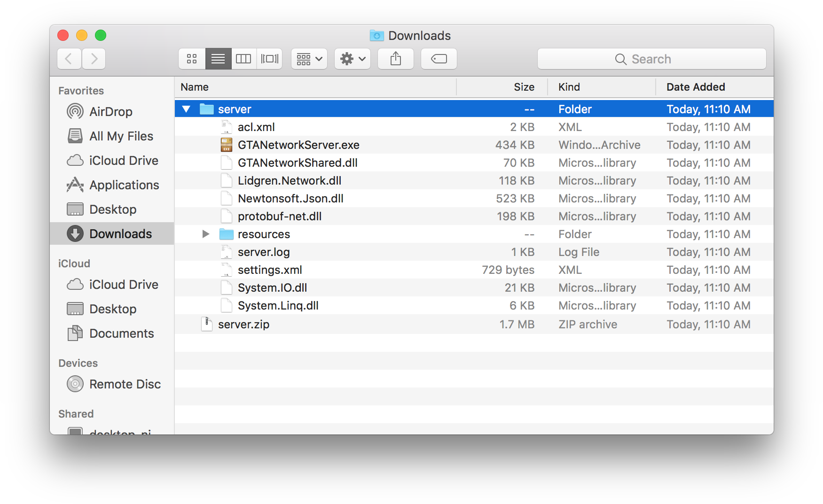Select the System.IO.dll file icon
Screen dimensions: 823x504
point(227,287)
